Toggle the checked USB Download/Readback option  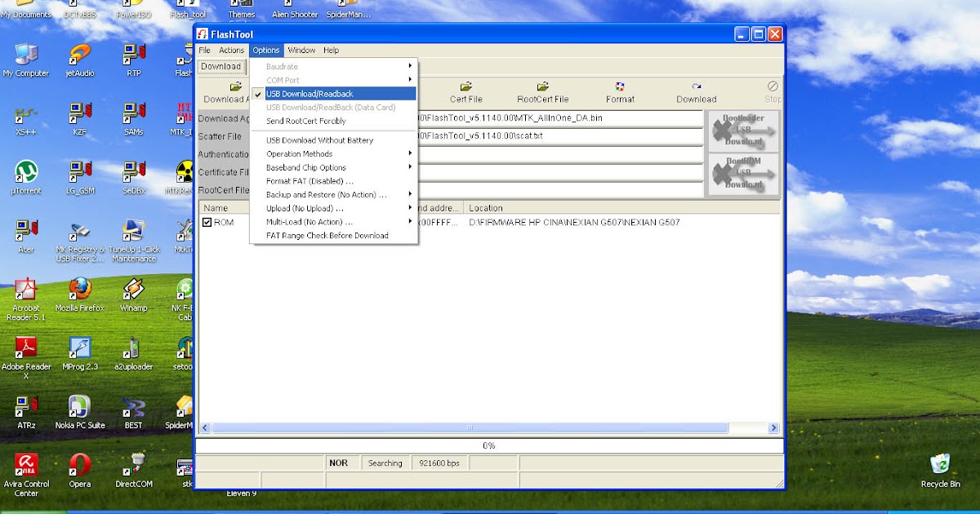(x=333, y=94)
